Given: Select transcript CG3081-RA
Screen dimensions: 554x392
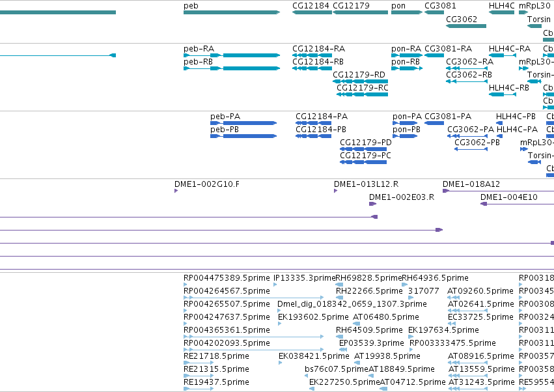Looking at the screenshot, I should 434,55.
